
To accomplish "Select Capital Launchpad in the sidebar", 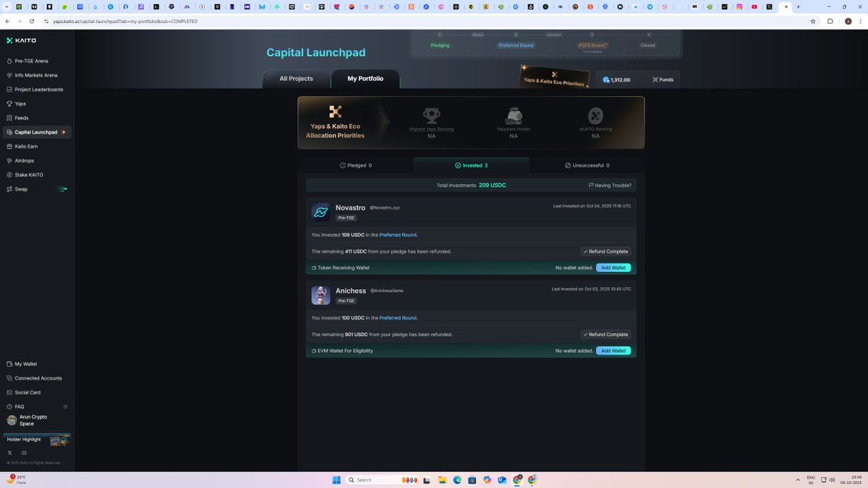I will point(38,132).
